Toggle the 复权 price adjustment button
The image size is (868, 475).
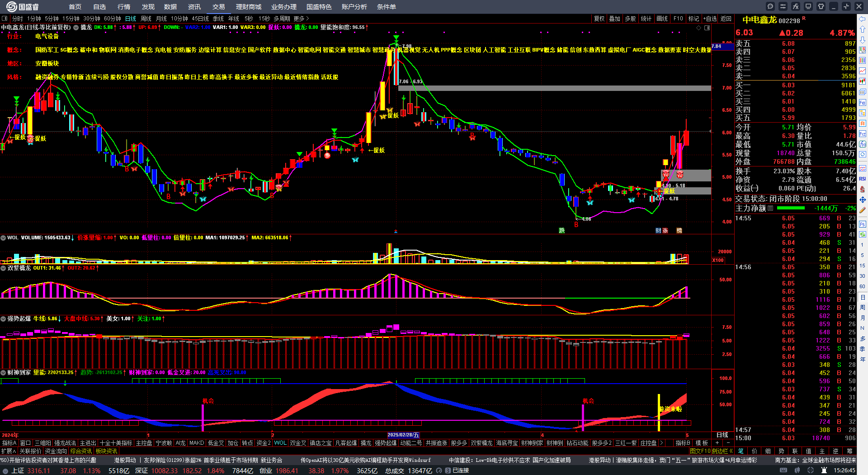(599, 19)
